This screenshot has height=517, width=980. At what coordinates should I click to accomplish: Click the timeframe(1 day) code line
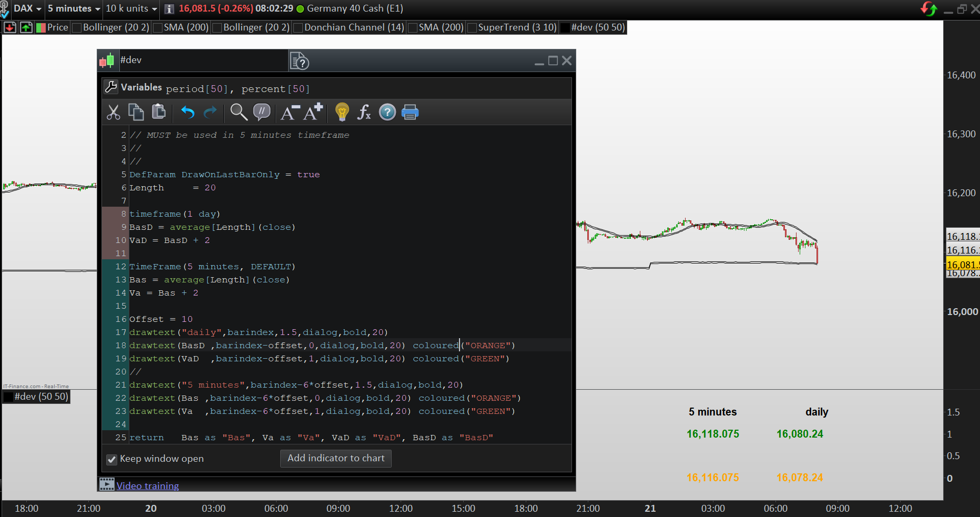[x=175, y=214]
